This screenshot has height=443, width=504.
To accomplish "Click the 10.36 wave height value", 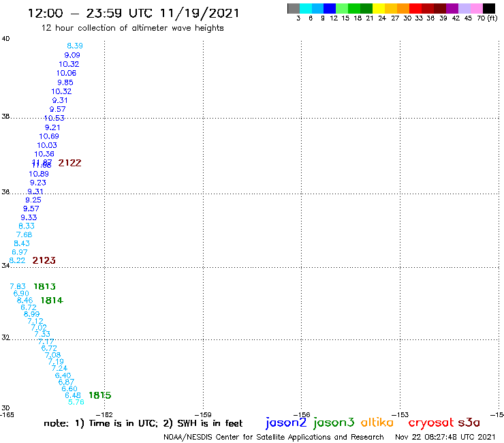I will pyautogui.click(x=44, y=155).
